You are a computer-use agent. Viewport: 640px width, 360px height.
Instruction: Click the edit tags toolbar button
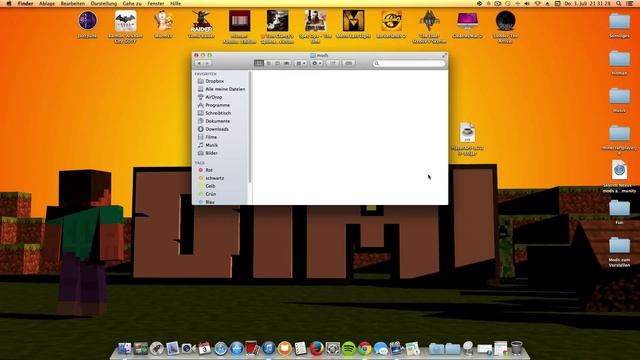[x=349, y=63]
